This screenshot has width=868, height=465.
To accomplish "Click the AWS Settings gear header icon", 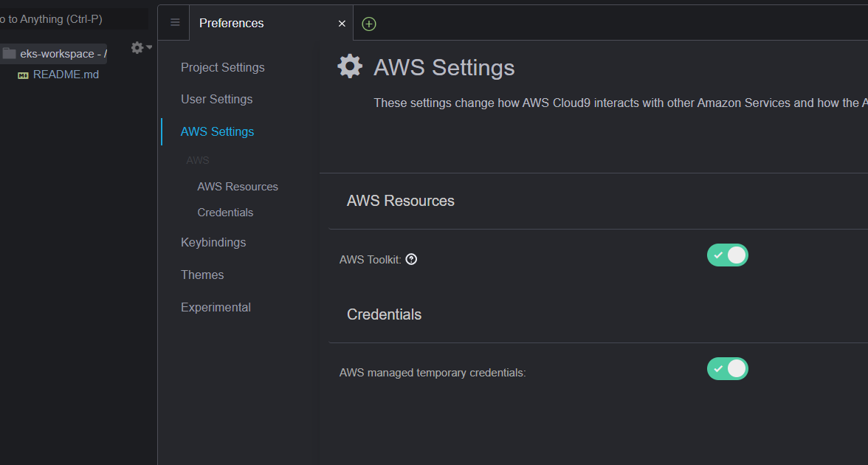I will pos(350,66).
